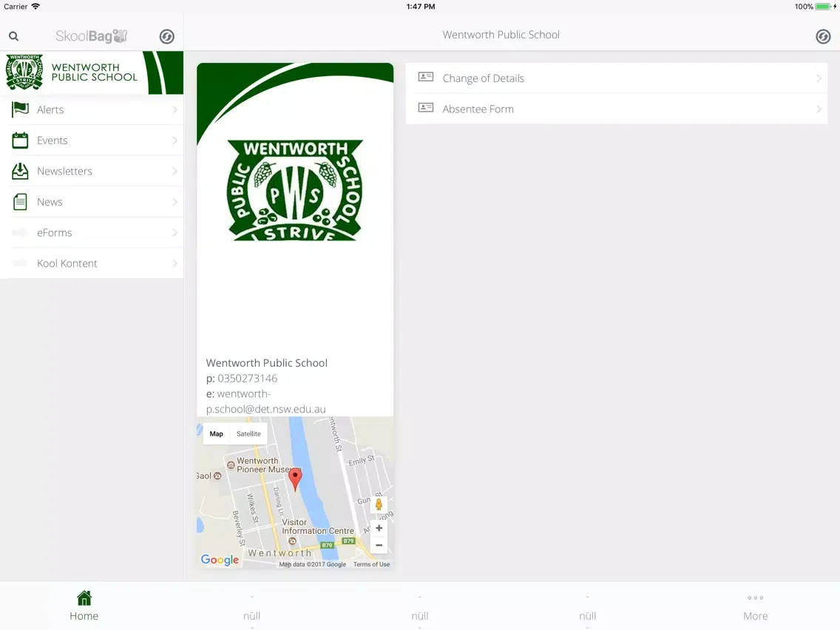
Task: Open the search magnifier icon
Action: 14,36
